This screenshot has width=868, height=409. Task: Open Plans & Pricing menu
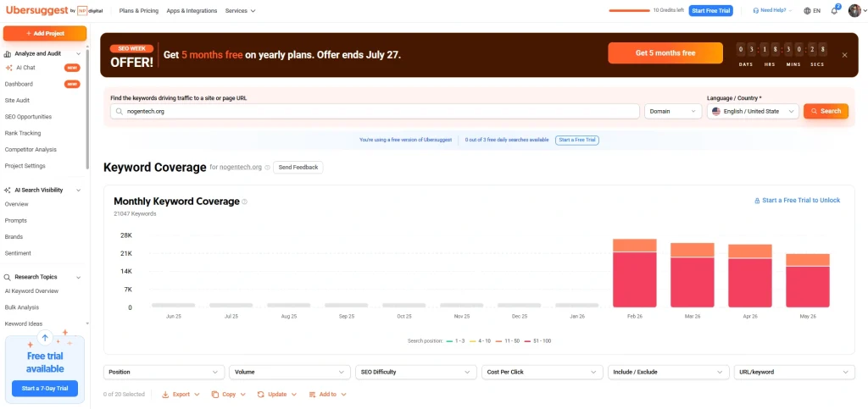point(138,10)
